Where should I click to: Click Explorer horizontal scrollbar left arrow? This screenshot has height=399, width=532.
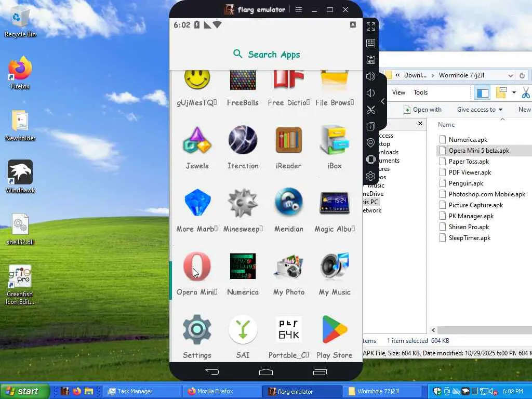click(433, 330)
